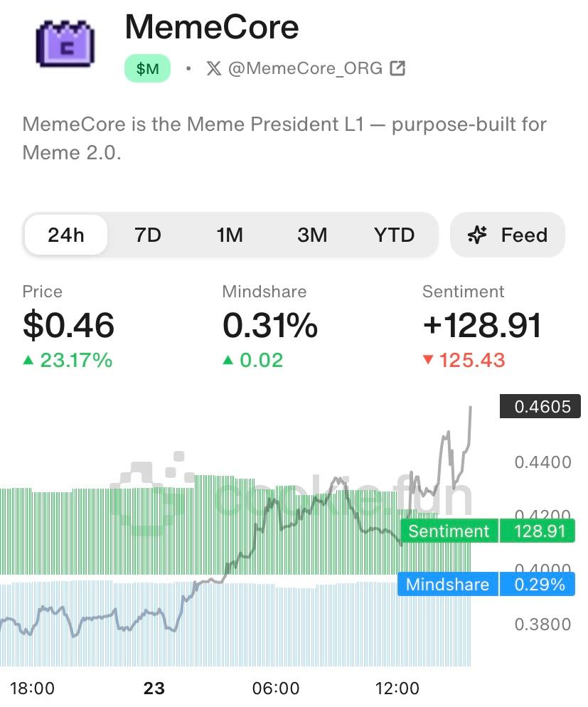Open the external link icon beside @MemeCore_ORG
The height and width of the screenshot is (707, 588).
[x=398, y=68]
